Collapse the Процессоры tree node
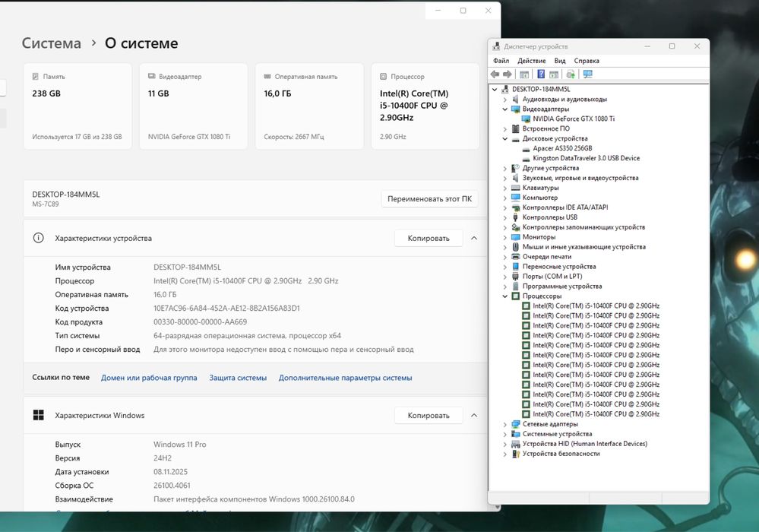The width and height of the screenshot is (759, 532). [505, 296]
